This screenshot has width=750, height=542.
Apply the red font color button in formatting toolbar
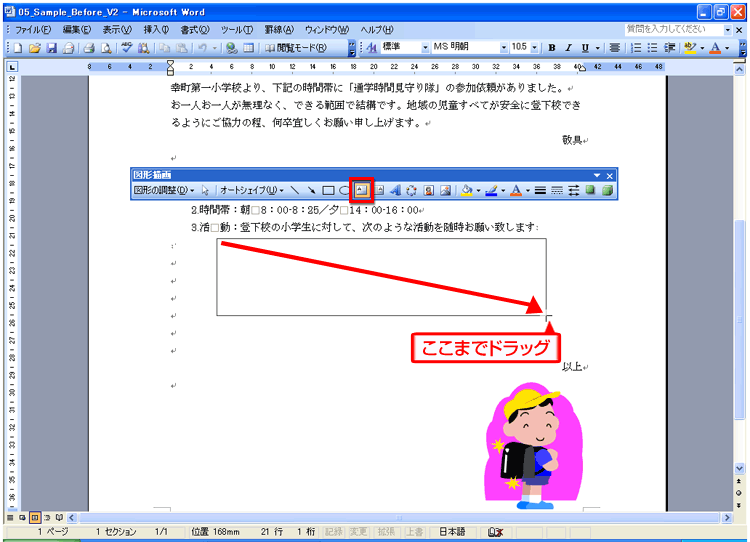tap(716, 47)
